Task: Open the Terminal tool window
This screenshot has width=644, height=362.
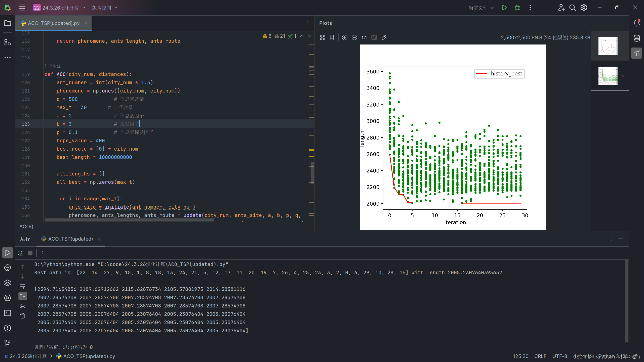Action: pos(8,313)
